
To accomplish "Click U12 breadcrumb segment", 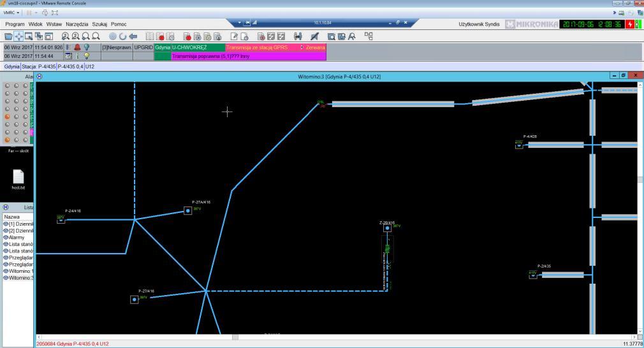I will point(90,66).
